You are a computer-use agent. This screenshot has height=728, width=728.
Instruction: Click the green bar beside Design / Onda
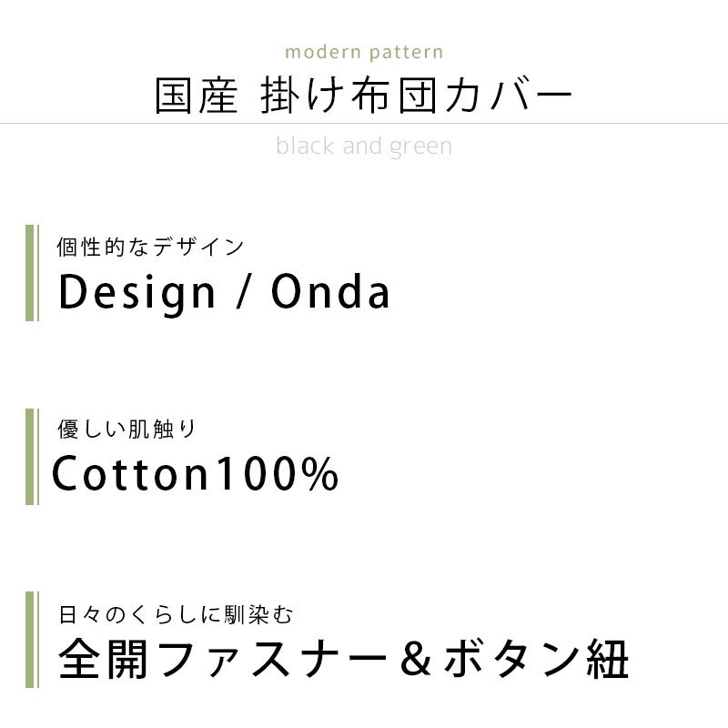coord(32,273)
